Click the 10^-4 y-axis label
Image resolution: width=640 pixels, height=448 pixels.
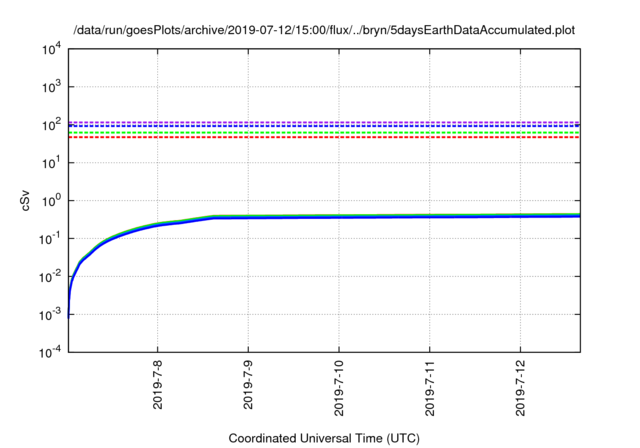[50, 352]
